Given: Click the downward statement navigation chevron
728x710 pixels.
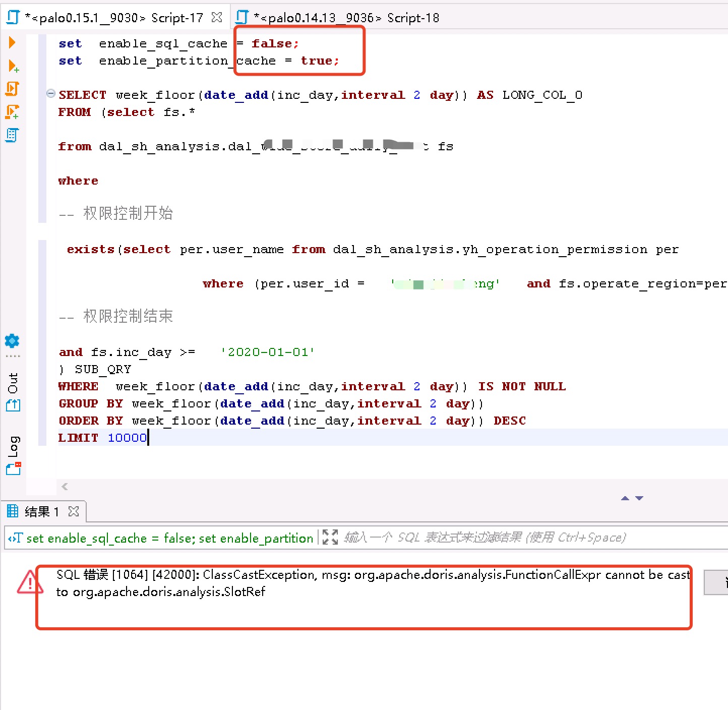Looking at the screenshot, I should (x=639, y=498).
